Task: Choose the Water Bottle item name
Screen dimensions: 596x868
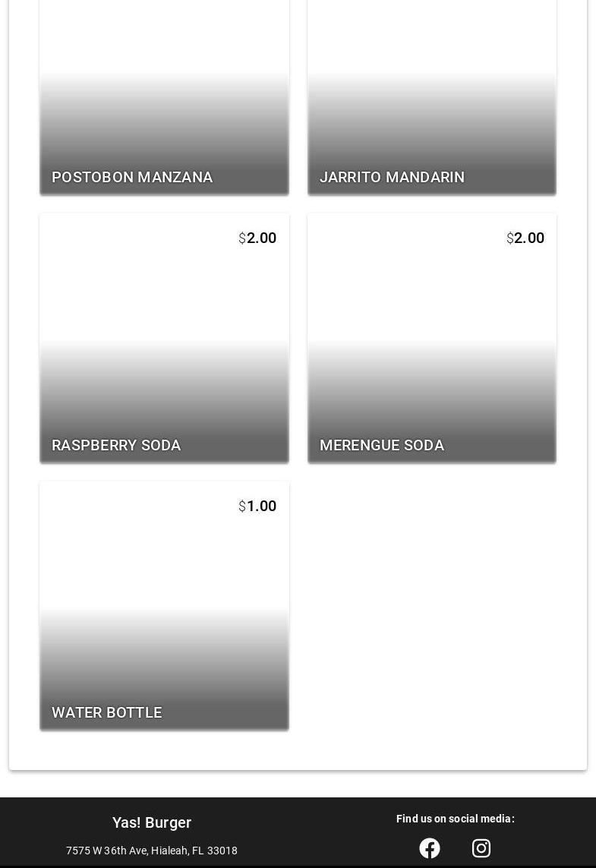Action: (107, 712)
